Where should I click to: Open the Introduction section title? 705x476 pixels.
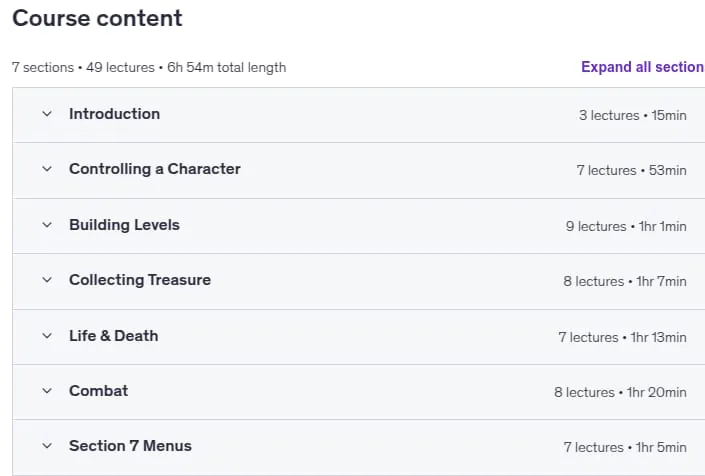[x=114, y=114]
